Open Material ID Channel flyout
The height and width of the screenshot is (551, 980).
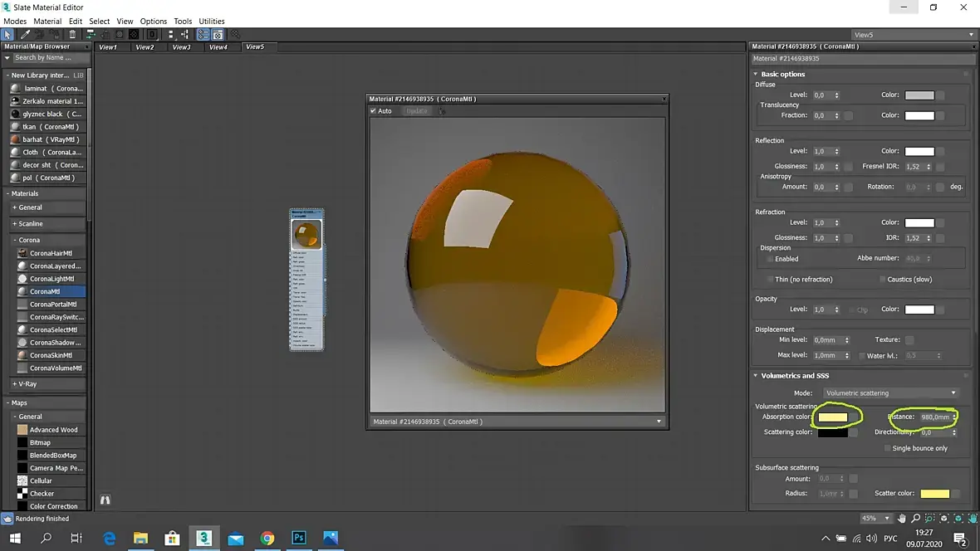click(152, 34)
